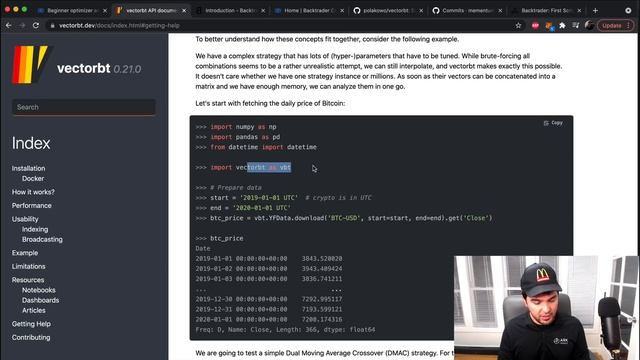Reload the vectorbt docs page

(x=36, y=25)
